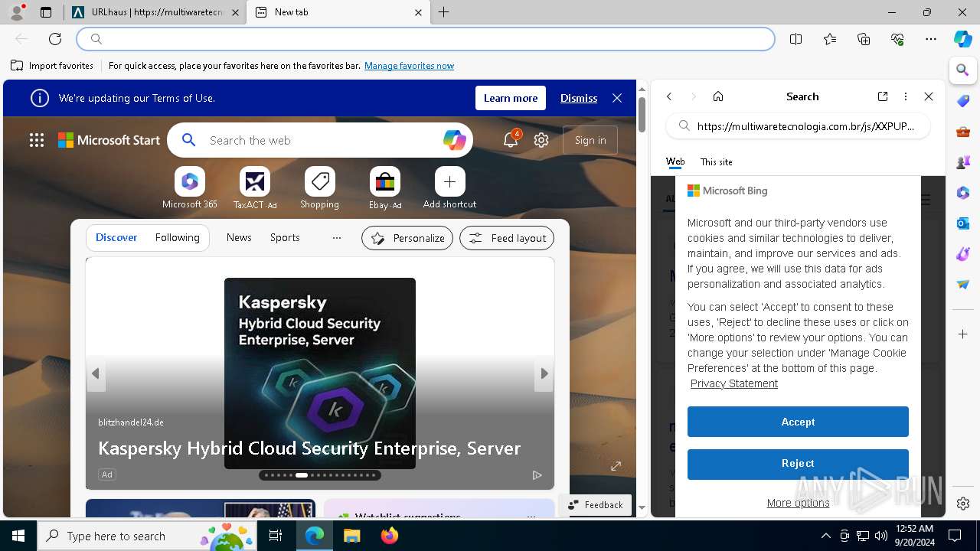980x551 pixels.
Task: Click the Learn more button
Action: [511, 98]
